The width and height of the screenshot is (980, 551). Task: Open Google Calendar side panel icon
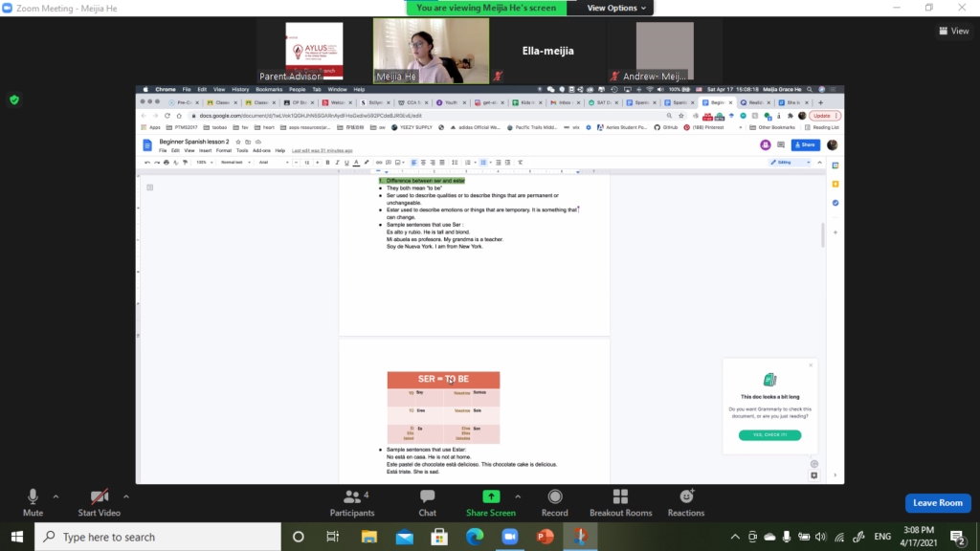(835, 165)
